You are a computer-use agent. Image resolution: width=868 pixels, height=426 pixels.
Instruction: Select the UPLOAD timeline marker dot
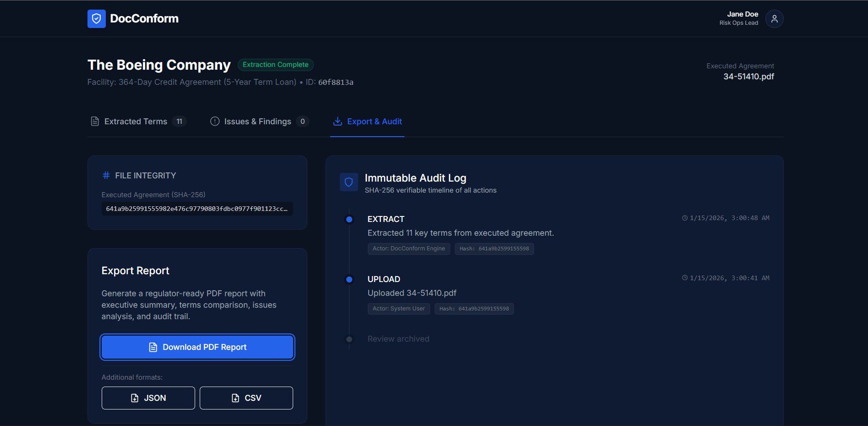[x=349, y=279]
